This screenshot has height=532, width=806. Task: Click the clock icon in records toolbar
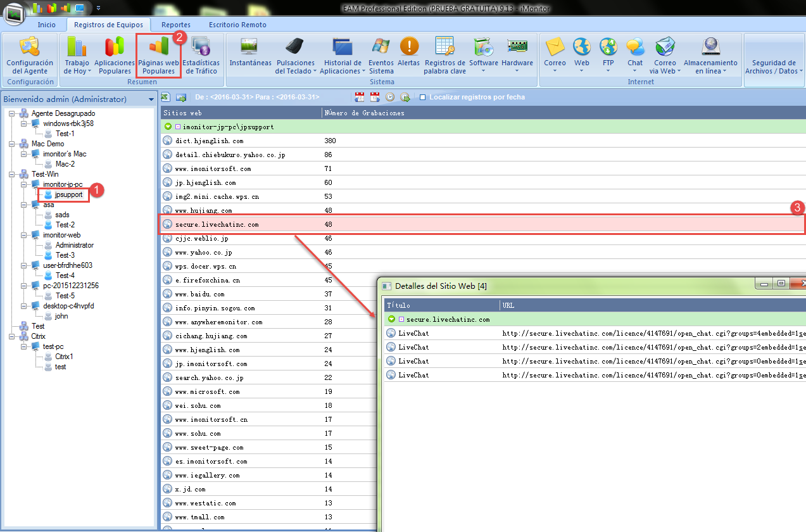[390, 97]
